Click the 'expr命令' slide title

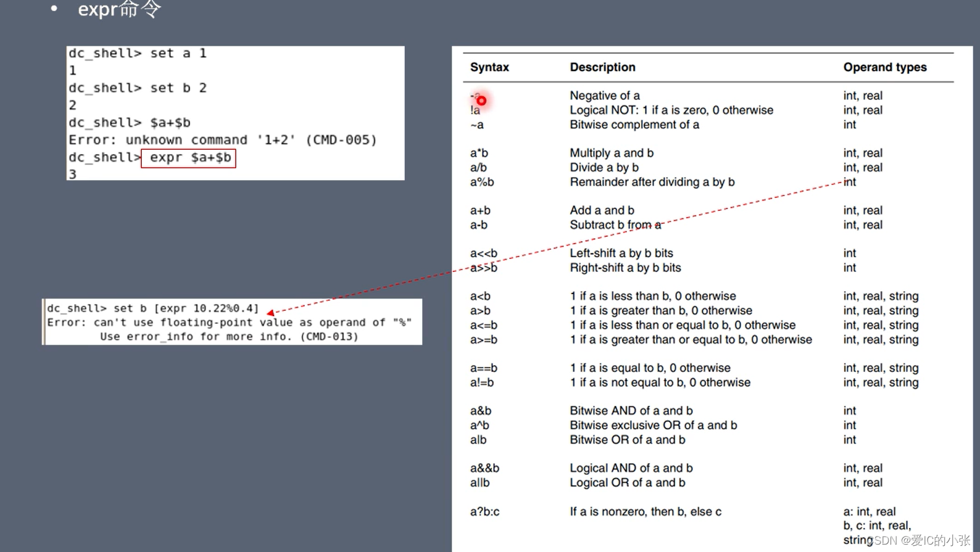click(119, 9)
